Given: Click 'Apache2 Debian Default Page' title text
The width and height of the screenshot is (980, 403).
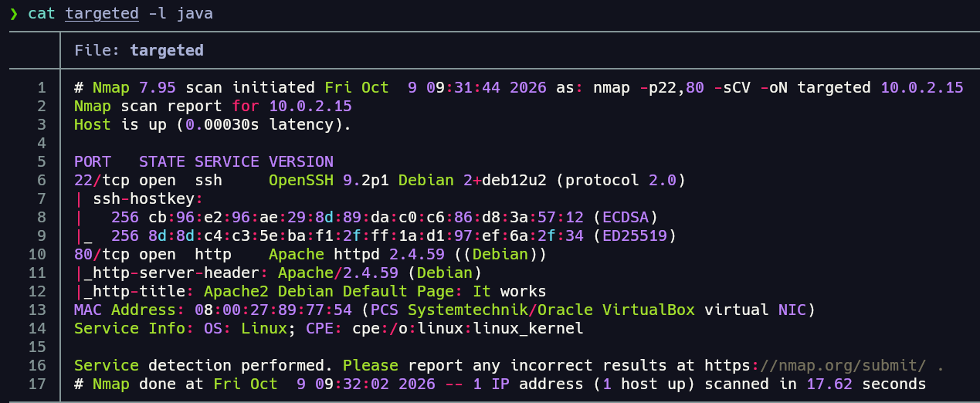Looking at the screenshot, I should coord(329,291).
